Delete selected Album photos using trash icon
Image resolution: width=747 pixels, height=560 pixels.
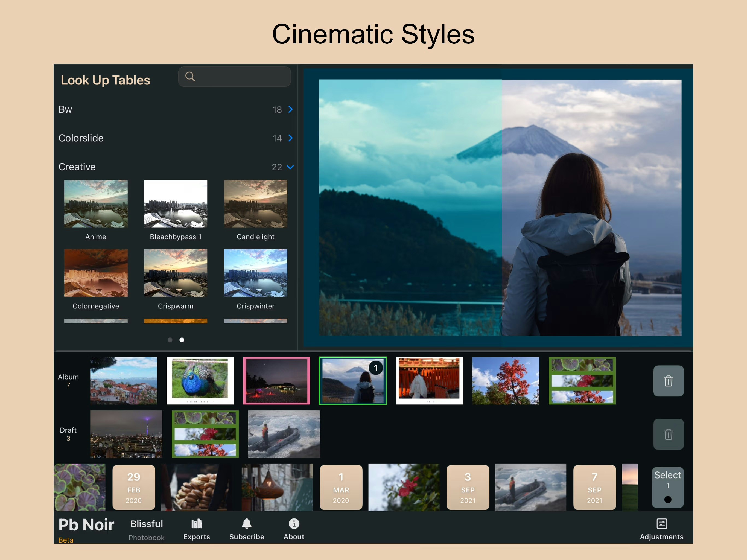[x=668, y=381]
